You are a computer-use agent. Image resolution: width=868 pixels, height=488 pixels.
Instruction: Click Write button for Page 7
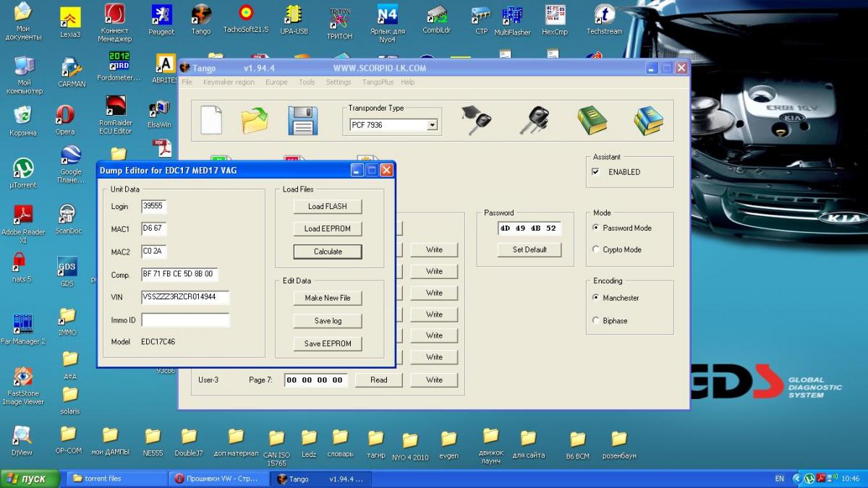(435, 380)
